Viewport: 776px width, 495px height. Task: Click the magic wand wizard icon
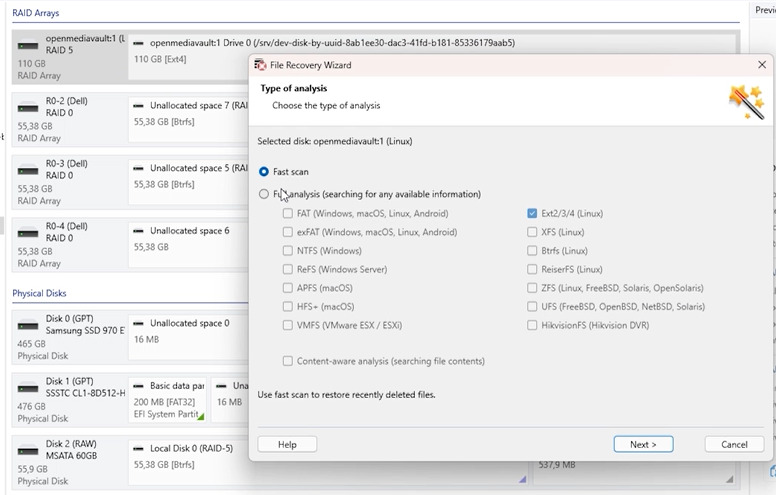[x=746, y=101]
